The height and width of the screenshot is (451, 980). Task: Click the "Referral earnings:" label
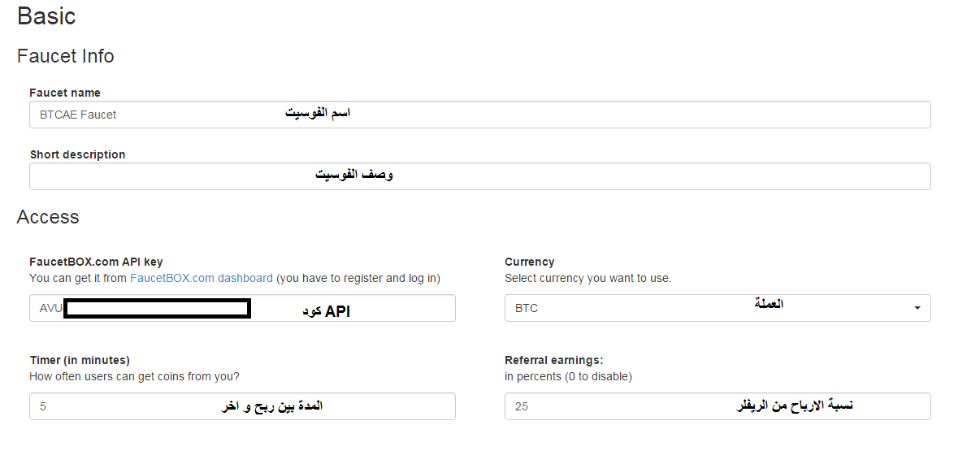[x=553, y=360]
